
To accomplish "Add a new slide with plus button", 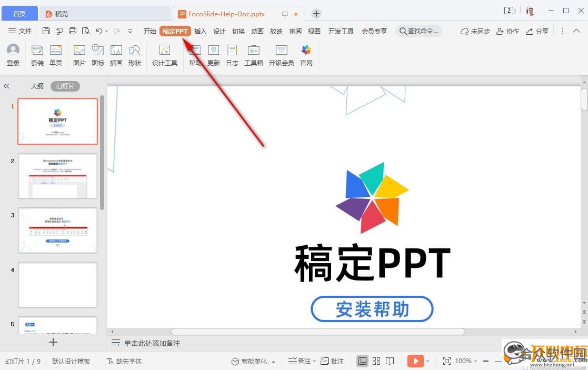I will pyautogui.click(x=53, y=342).
